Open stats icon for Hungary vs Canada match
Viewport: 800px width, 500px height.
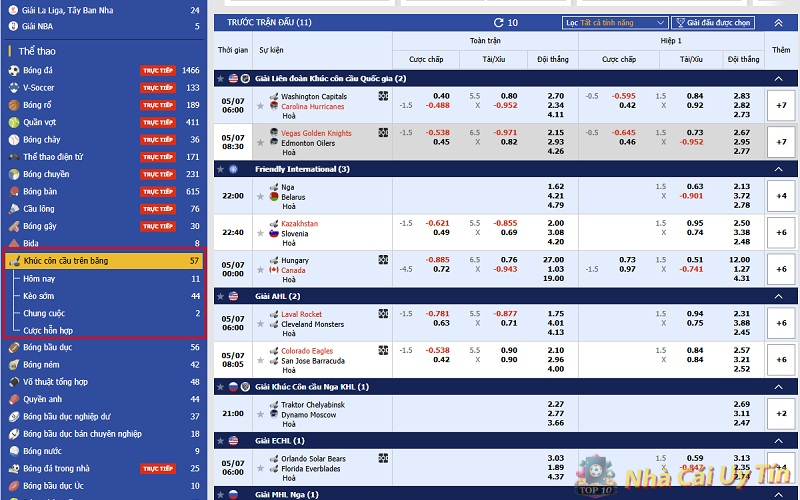pyautogui.click(x=383, y=260)
